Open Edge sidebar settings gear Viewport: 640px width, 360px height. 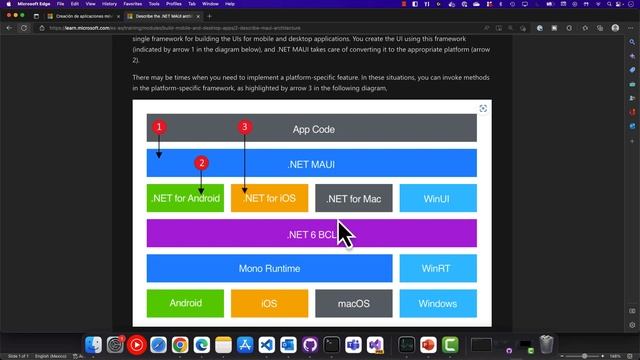(632, 325)
